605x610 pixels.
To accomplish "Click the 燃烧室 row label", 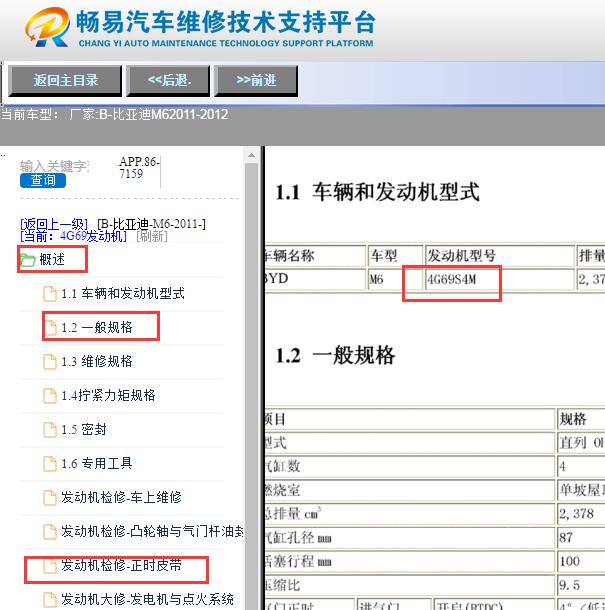I will pos(282,490).
